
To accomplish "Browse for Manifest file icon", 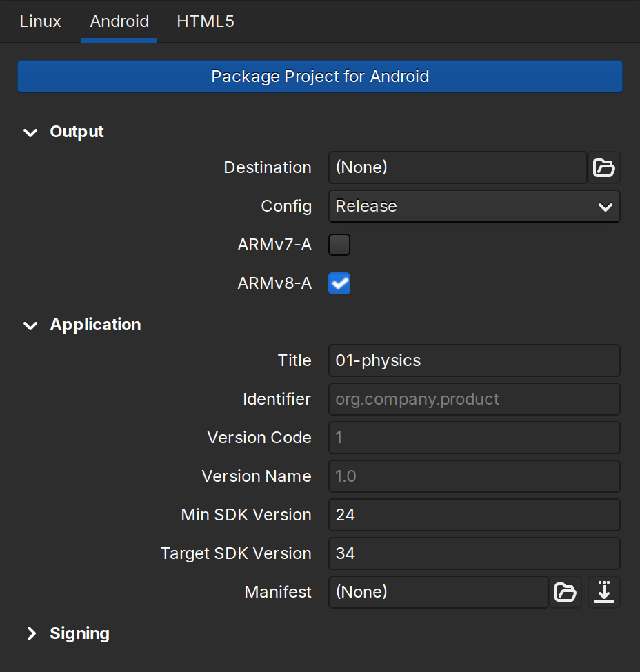I will [566, 592].
